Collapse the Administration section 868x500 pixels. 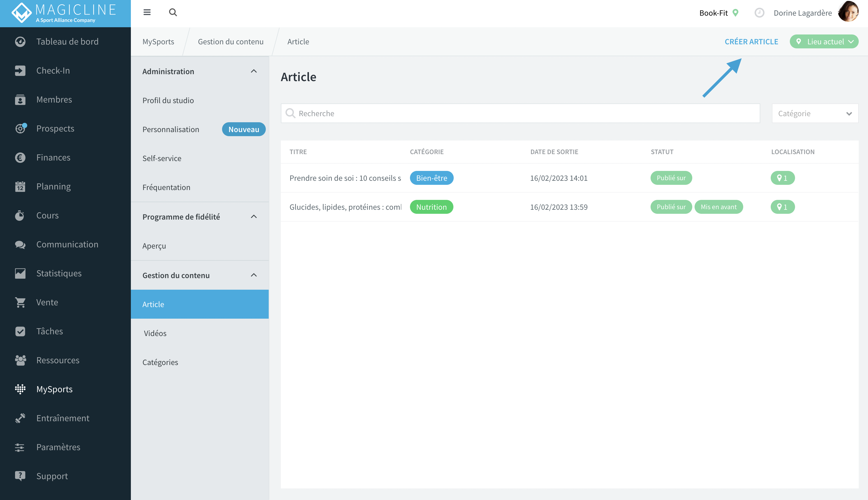tap(254, 71)
